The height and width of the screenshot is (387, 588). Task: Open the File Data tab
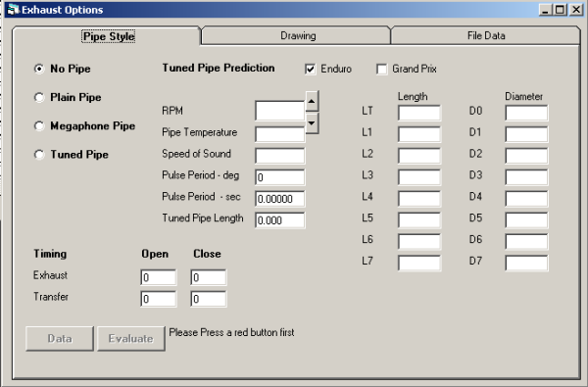pyautogui.click(x=486, y=35)
